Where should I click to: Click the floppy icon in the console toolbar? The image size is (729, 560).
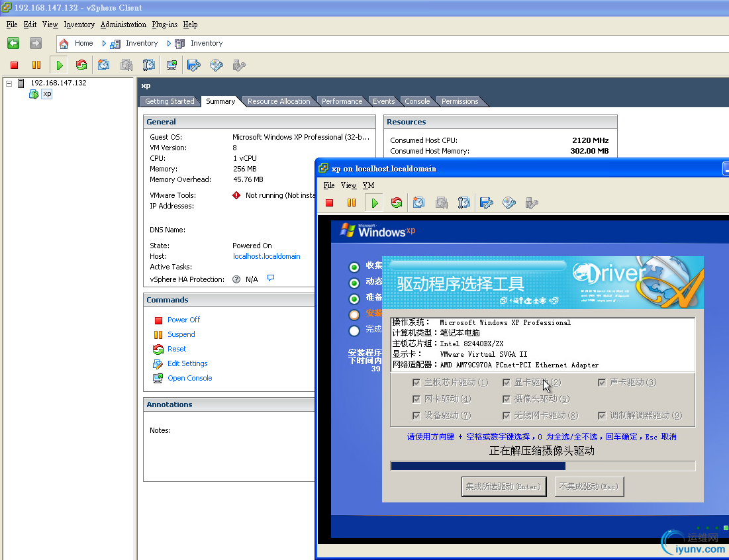coord(486,203)
